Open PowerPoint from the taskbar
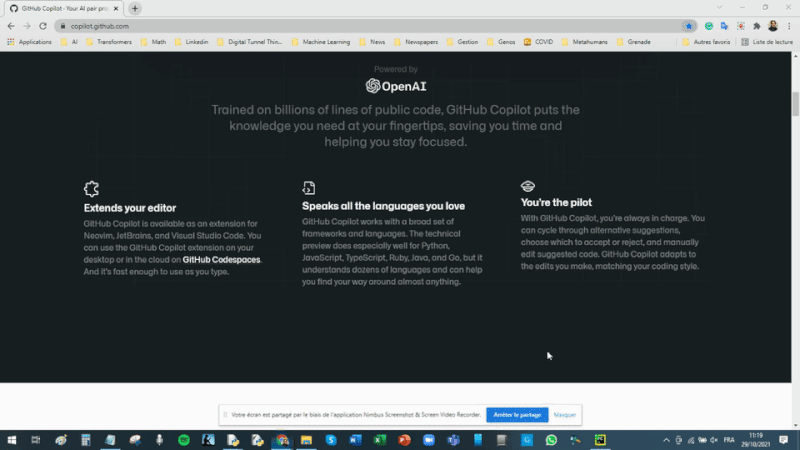 [404, 440]
